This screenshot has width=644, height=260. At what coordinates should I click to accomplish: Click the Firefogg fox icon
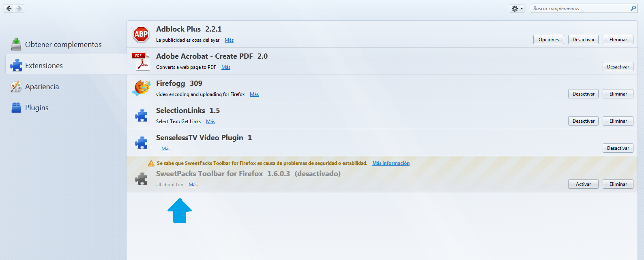click(x=141, y=88)
